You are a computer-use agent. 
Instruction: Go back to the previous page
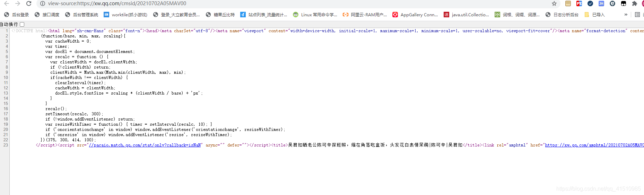(x=7, y=3)
